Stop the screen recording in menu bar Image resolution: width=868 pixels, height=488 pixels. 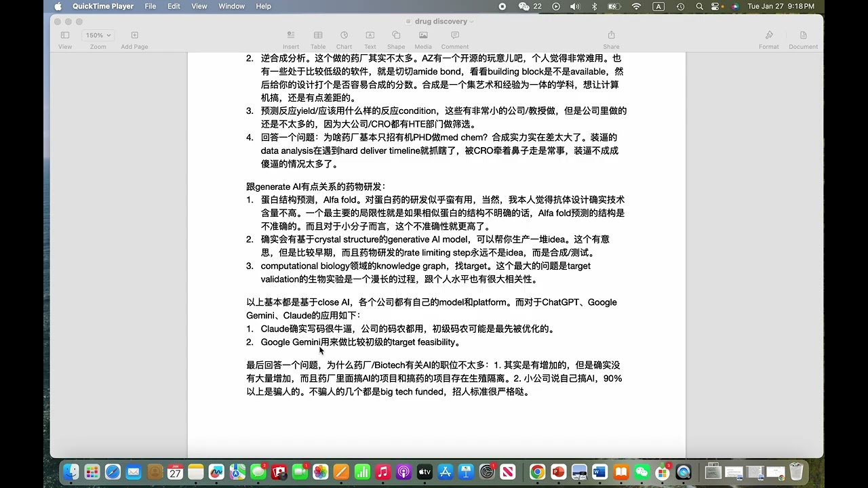502,6
